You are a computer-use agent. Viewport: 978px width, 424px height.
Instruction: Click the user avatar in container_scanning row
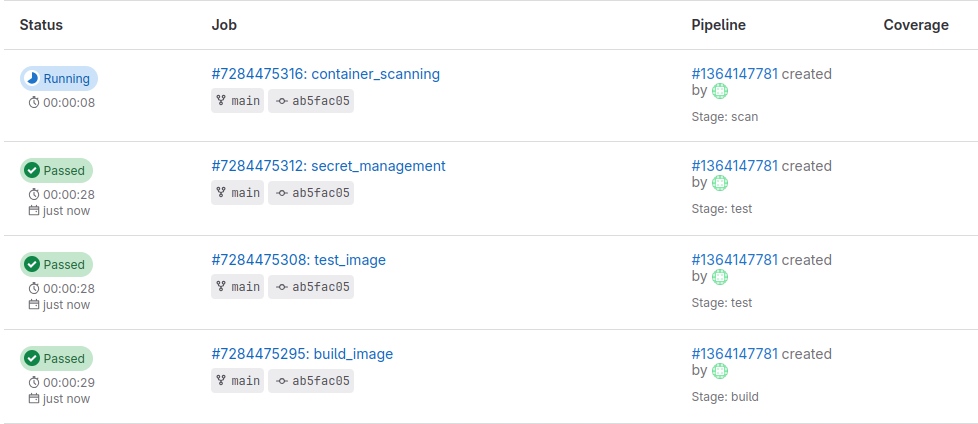[720, 91]
